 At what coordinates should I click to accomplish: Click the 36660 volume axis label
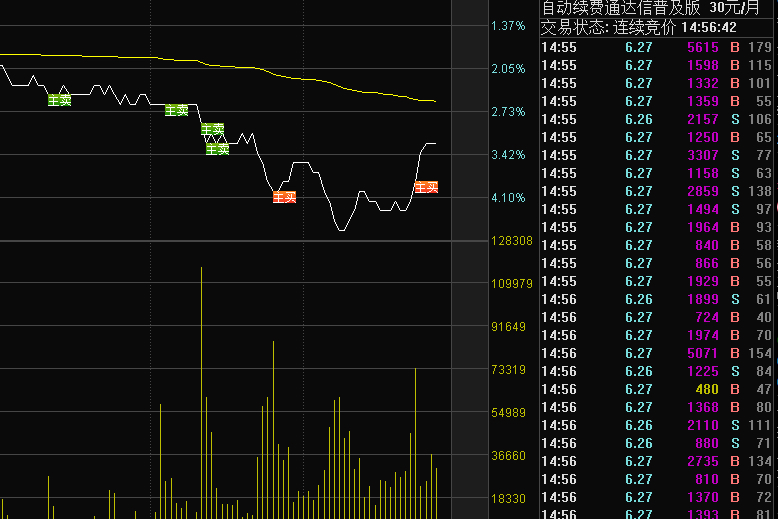(x=508, y=455)
